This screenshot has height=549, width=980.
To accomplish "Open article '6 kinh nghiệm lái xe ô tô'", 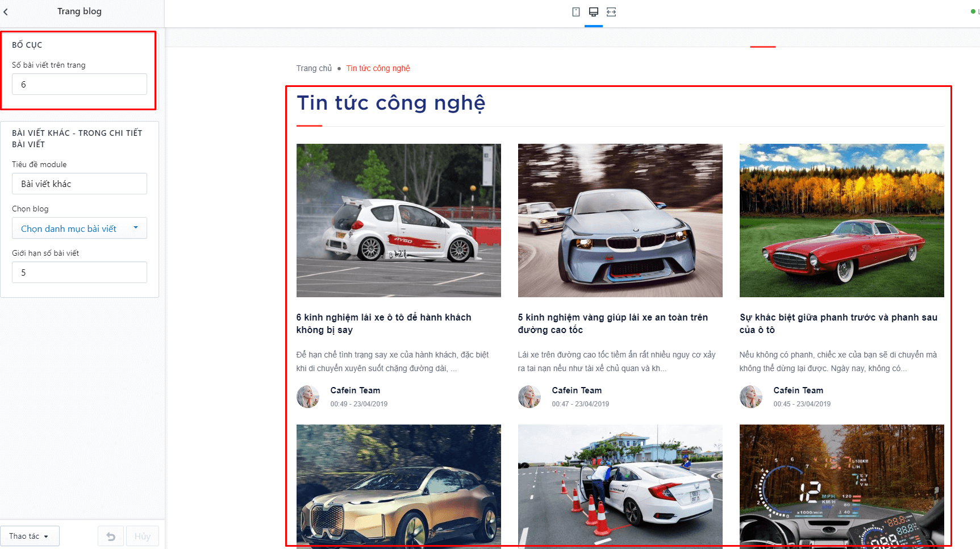I will tap(383, 323).
